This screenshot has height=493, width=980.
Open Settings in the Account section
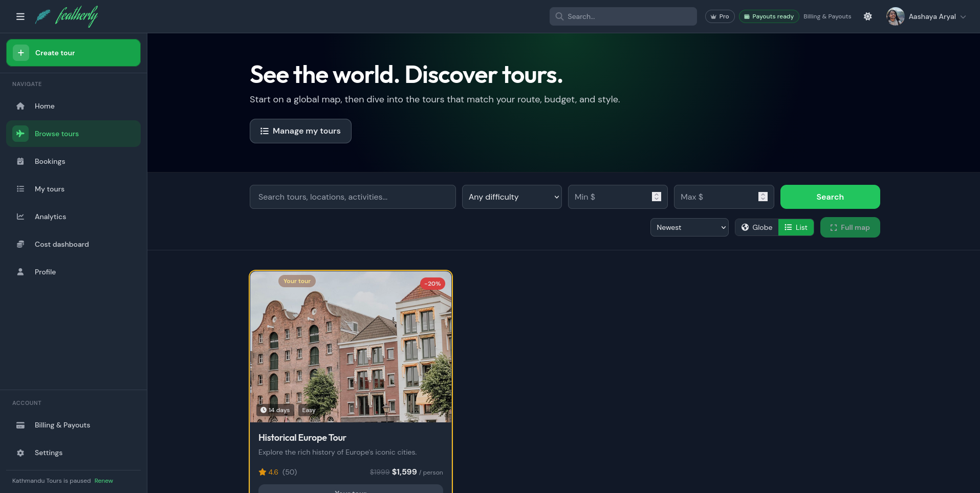pos(73,453)
